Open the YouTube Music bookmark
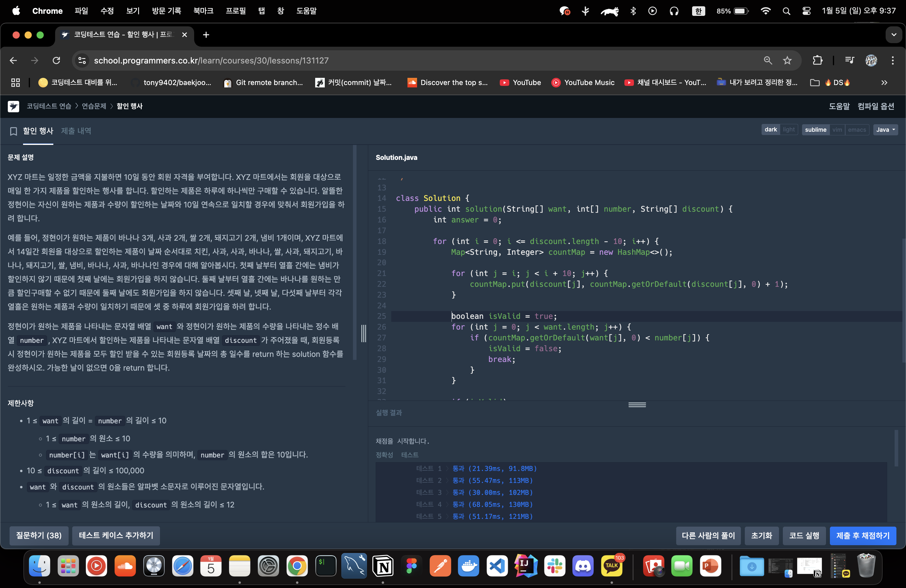The image size is (906, 588). pyautogui.click(x=583, y=83)
